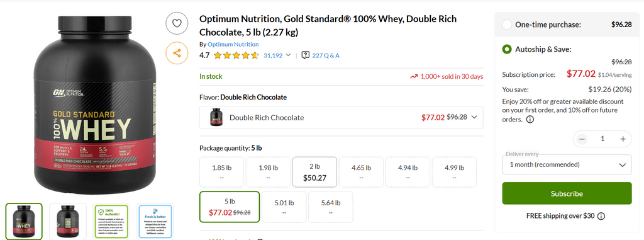This screenshot has width=644, height=240.
Task: Click the orange share icon
Action: [177, 53]
